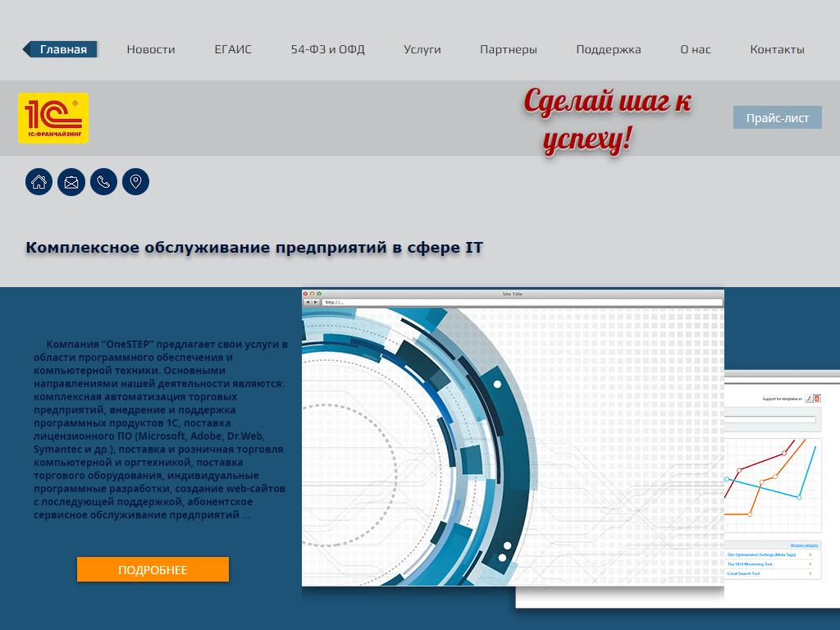Viewport: 840px width, 630px height.
Task: Open the Новости menu item
Action: pyautogui.click(x=151, y=49)
